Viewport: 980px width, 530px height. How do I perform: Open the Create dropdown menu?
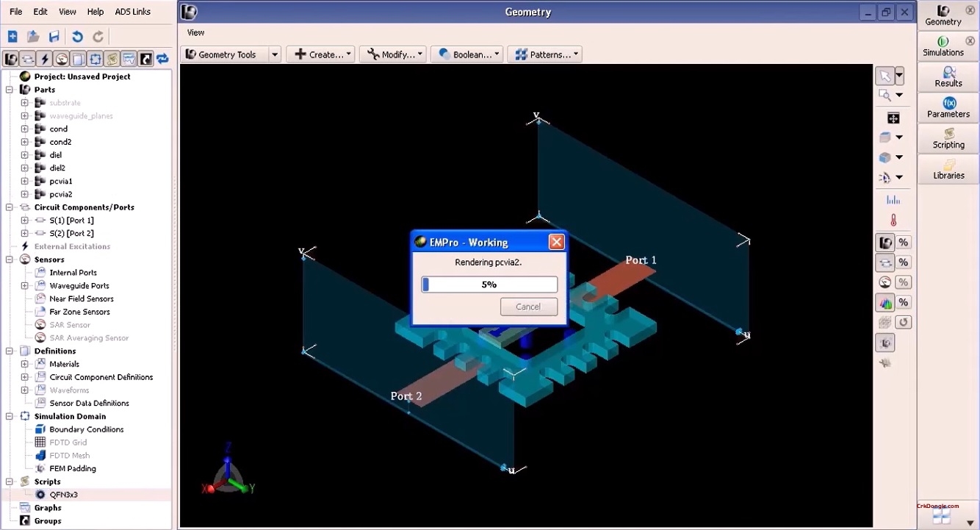tap(320, 54)
